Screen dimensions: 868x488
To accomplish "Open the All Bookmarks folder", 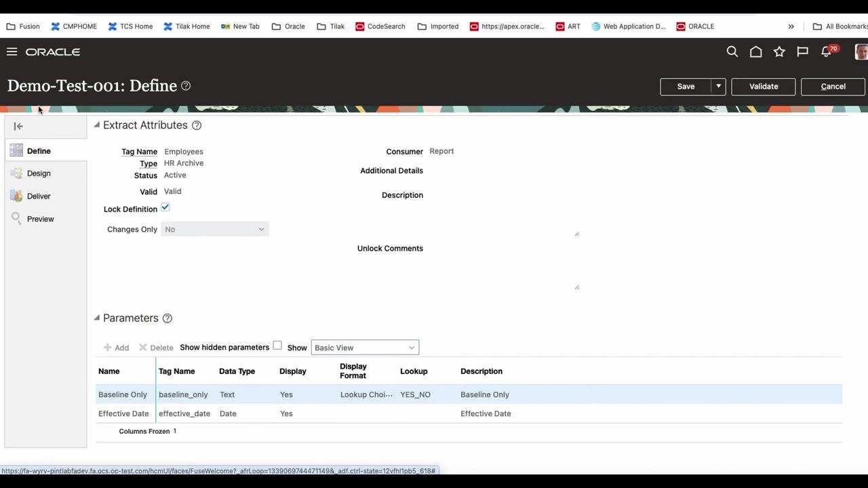I will coord(840,26).
